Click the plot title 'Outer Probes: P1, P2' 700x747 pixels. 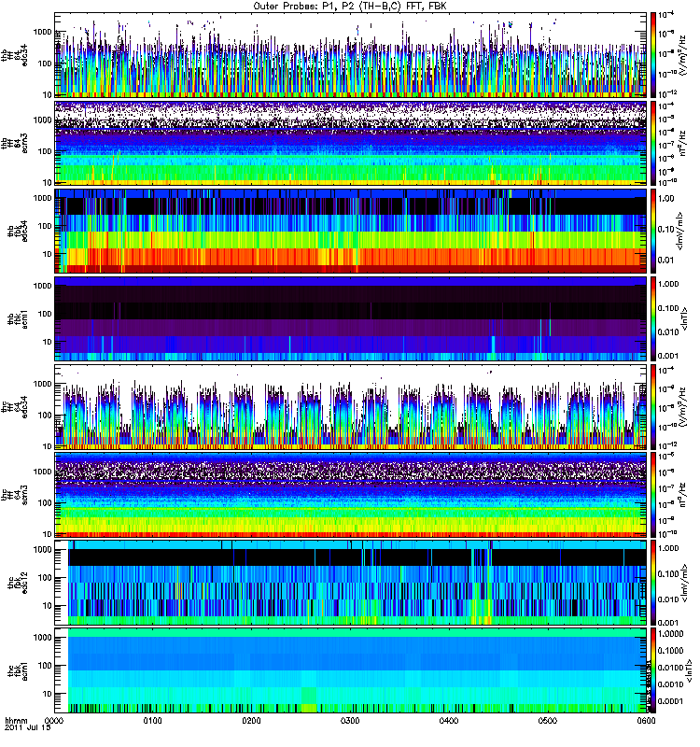coord(304,7)
